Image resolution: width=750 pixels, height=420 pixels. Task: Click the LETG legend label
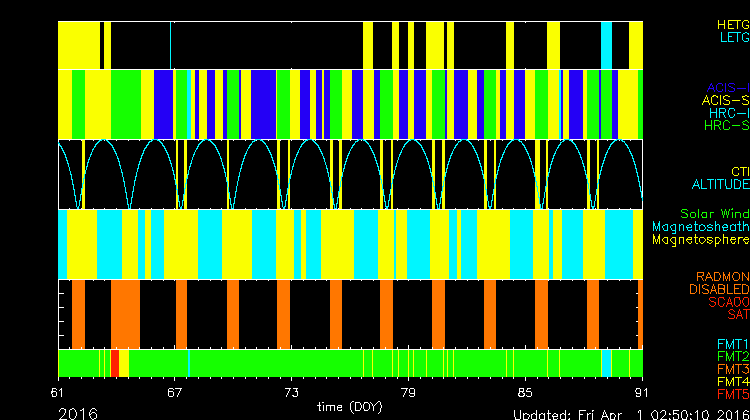click(733, 38)
